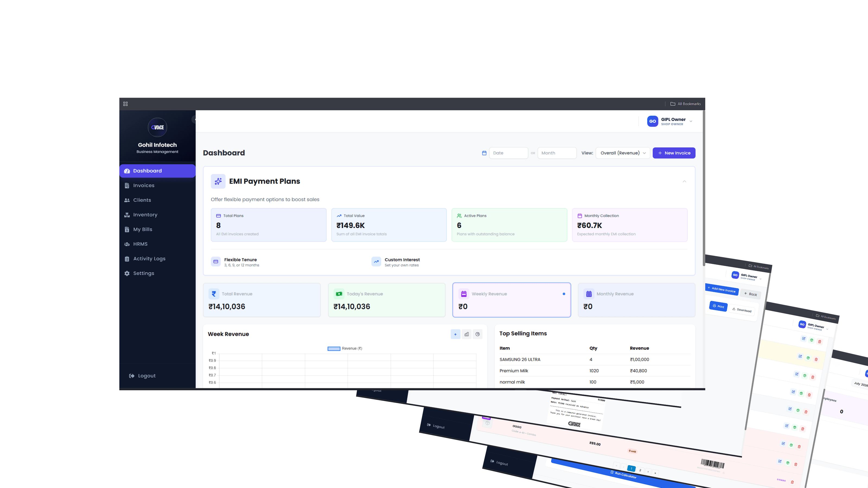Click the All Bookmarks folder in the front window
868x488 pixels.
point(685,104)
